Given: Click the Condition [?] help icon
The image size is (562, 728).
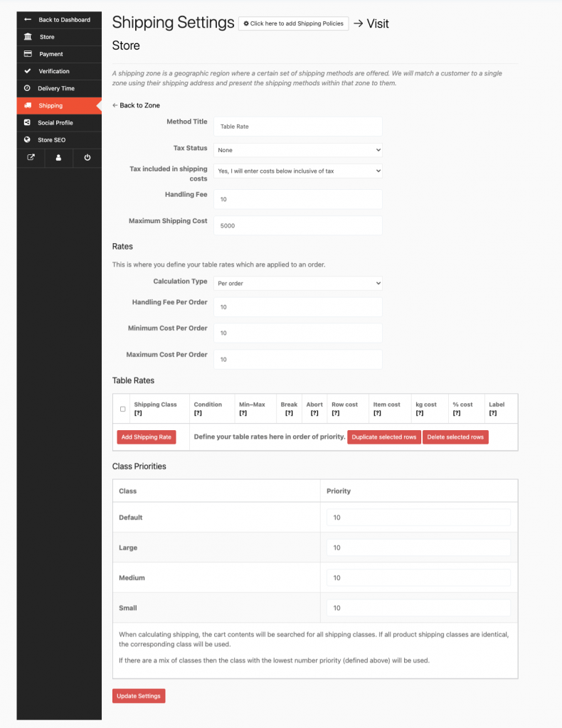Looking at the screenshot, I should (x=198, y=413).
